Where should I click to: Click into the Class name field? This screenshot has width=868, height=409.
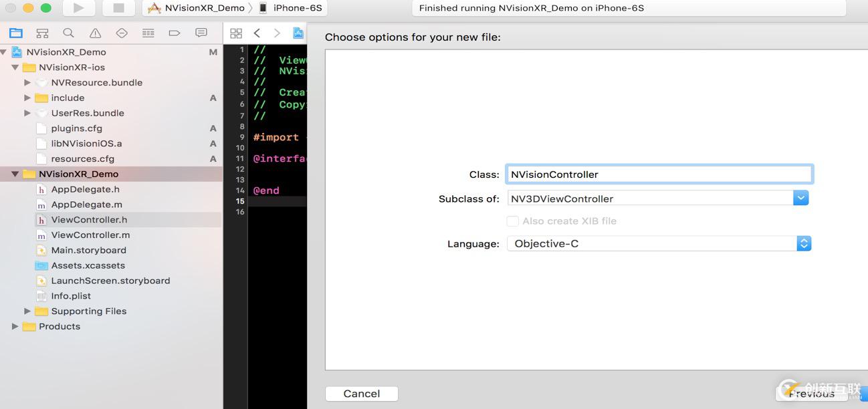659,174
